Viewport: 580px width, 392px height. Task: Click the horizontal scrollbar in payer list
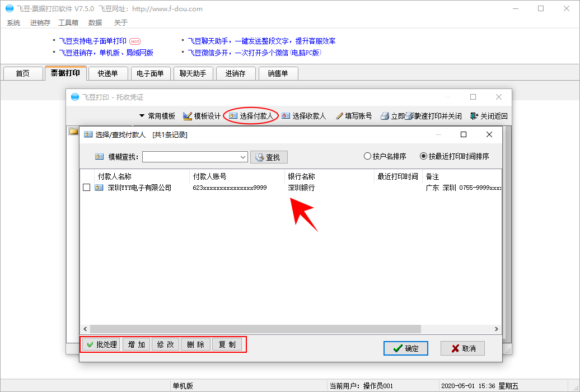pos(255,329)
